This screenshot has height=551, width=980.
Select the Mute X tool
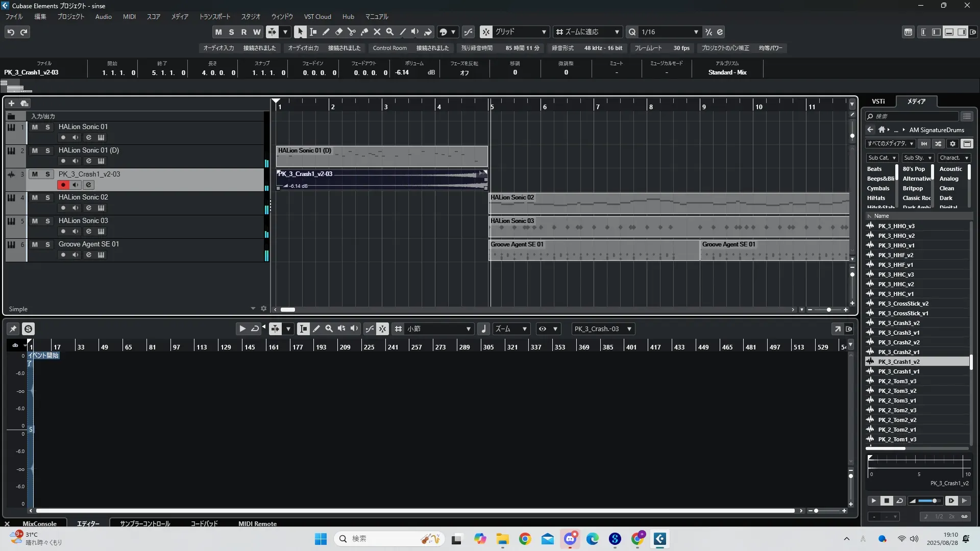377,32
